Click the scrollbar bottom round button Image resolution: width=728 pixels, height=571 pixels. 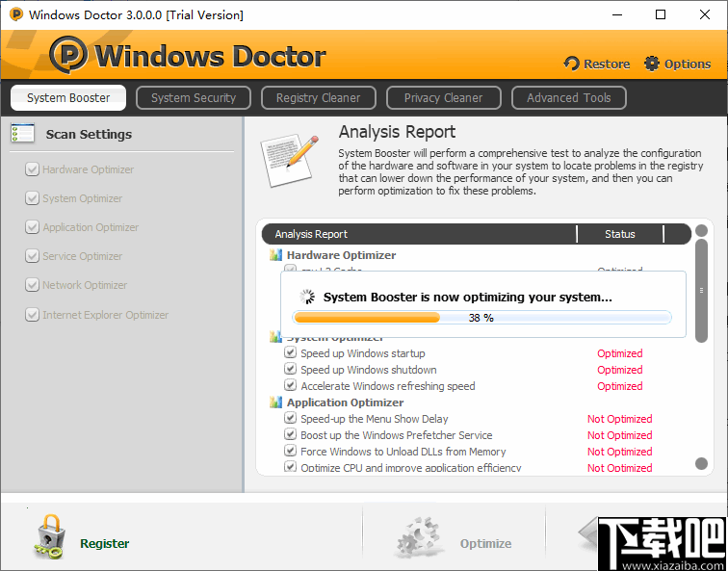702,463
